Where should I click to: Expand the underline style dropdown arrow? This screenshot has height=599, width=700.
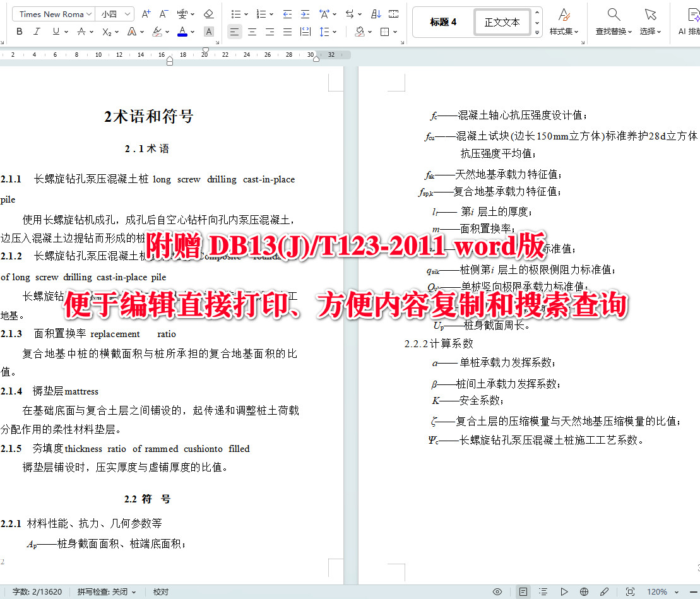(66, 32)
